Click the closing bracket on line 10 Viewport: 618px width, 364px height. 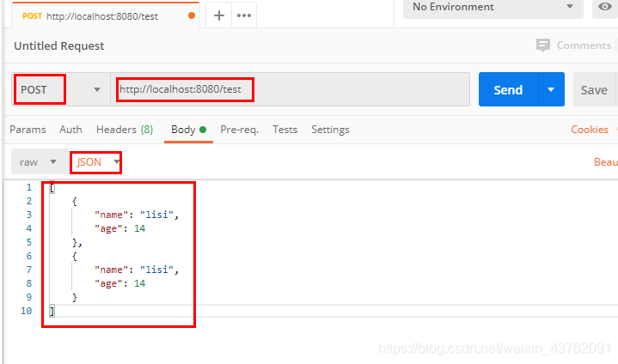click(52, 311)
